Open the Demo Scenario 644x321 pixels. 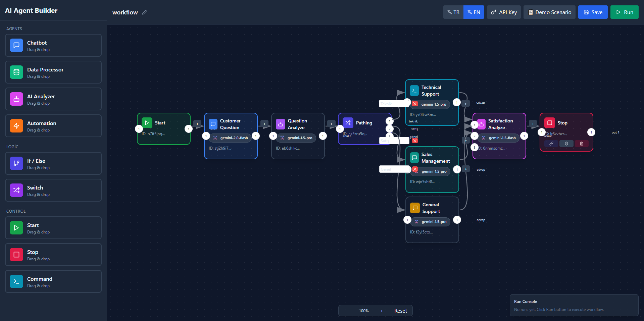[x=549, y=12]
